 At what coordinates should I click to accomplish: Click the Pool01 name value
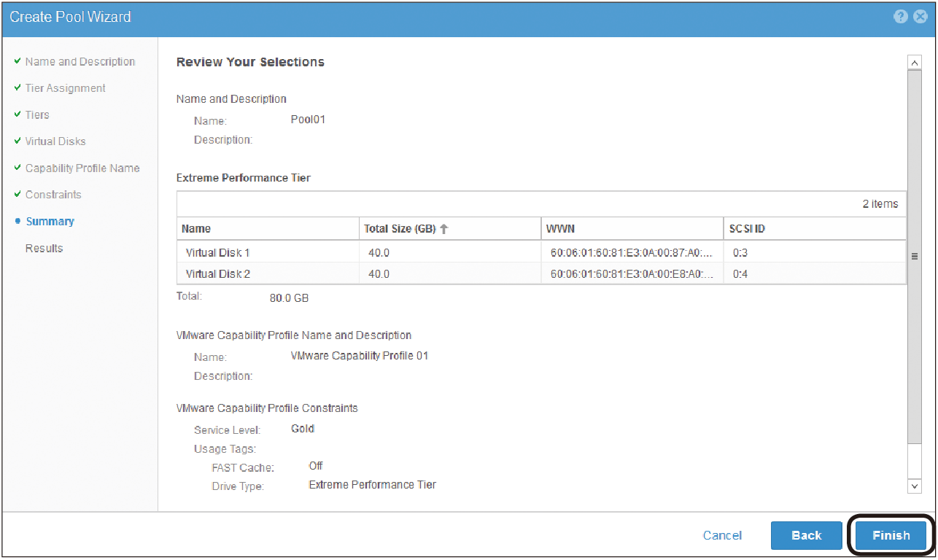(x=308, y=120)
